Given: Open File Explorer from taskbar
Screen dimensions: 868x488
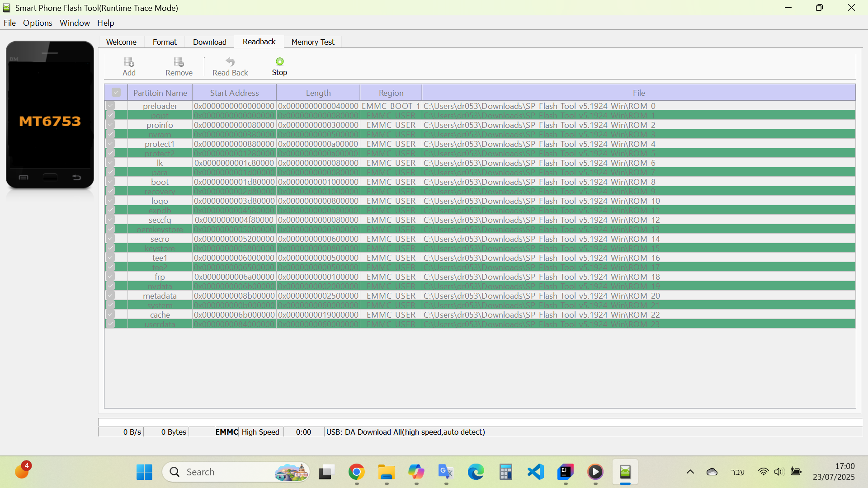Looking at the screenshot, I should 386,472.
